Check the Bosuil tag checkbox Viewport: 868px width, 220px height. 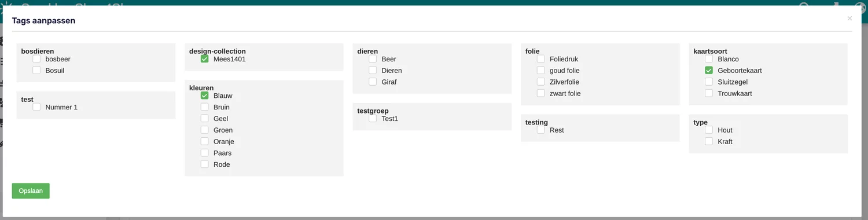pyautogui.click(x=36, y=71)
